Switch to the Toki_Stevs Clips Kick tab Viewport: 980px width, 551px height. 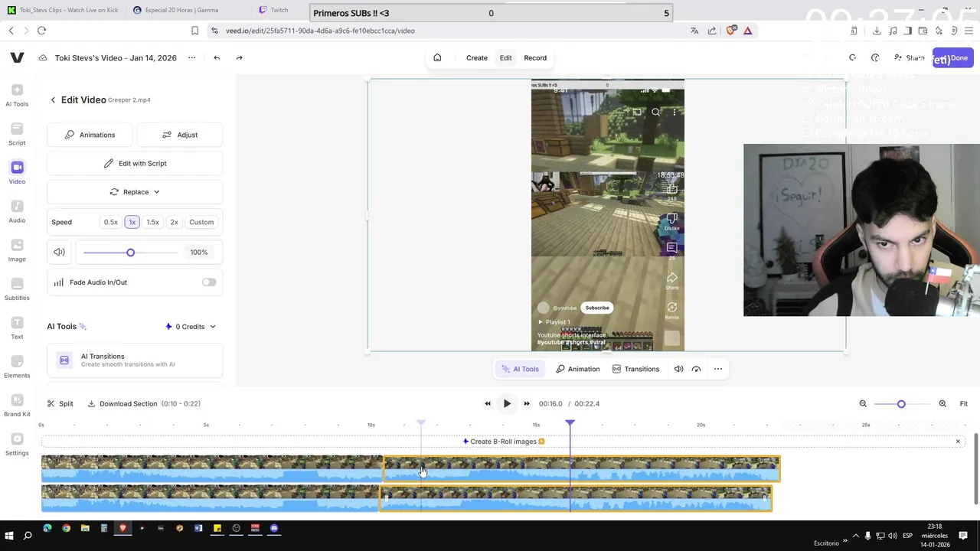63,10
